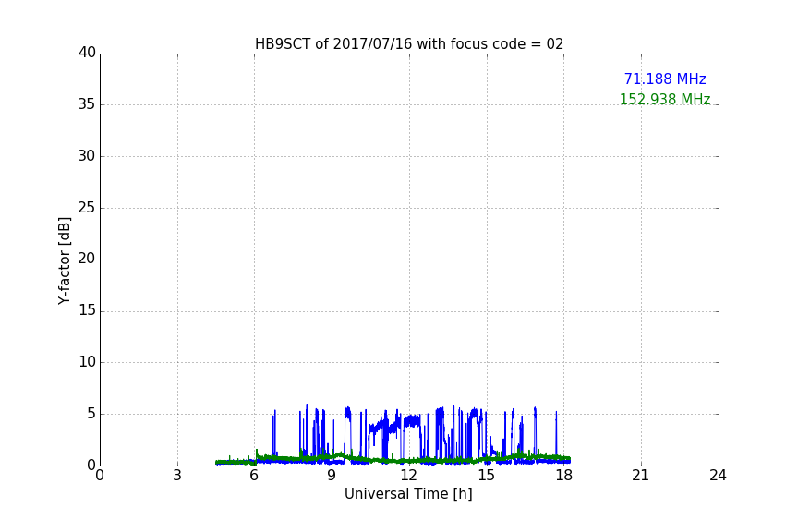Viewport: 798px width, 532px height.
Task: Click the x-axis tick label 6
Action: click(x=254, y=476)
